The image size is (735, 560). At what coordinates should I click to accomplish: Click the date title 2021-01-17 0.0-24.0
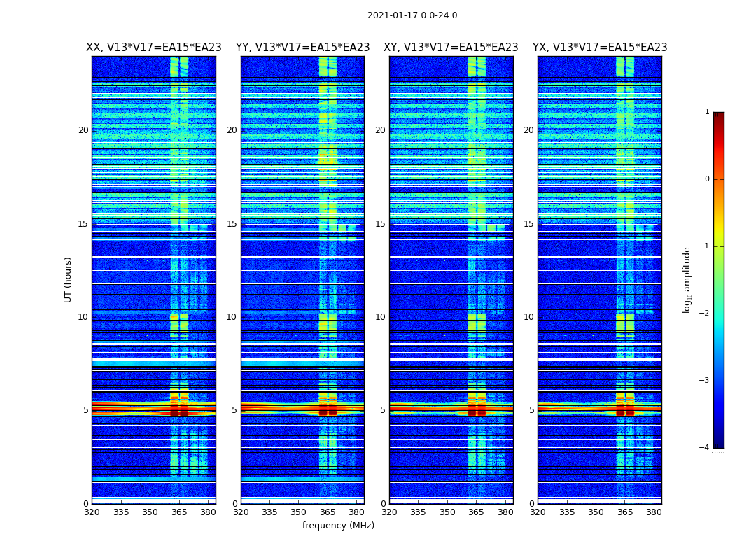coord(412,15)
